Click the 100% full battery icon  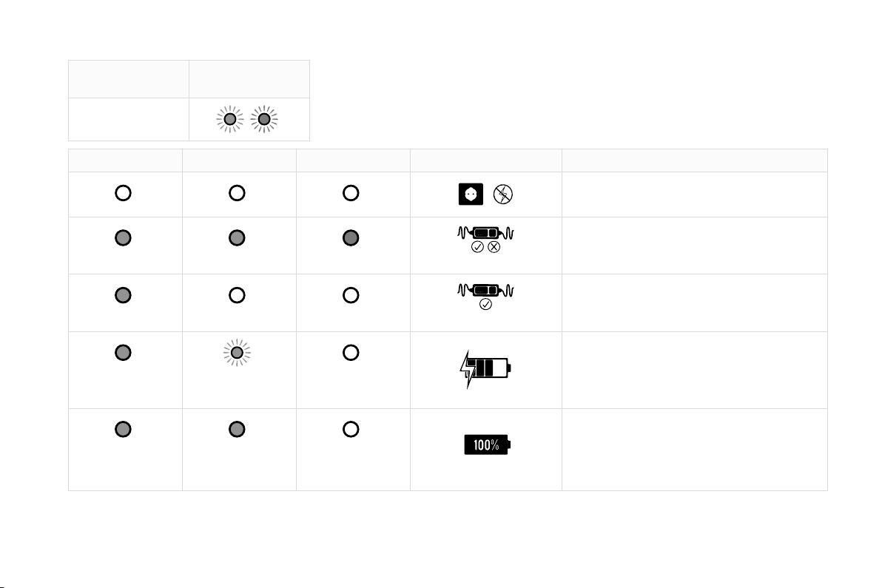pos(487,445)
